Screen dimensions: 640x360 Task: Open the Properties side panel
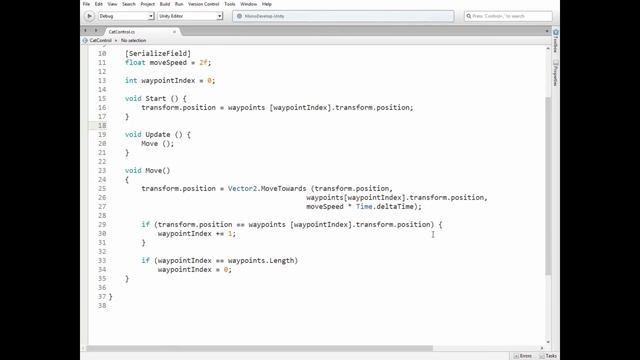point(556,73)
